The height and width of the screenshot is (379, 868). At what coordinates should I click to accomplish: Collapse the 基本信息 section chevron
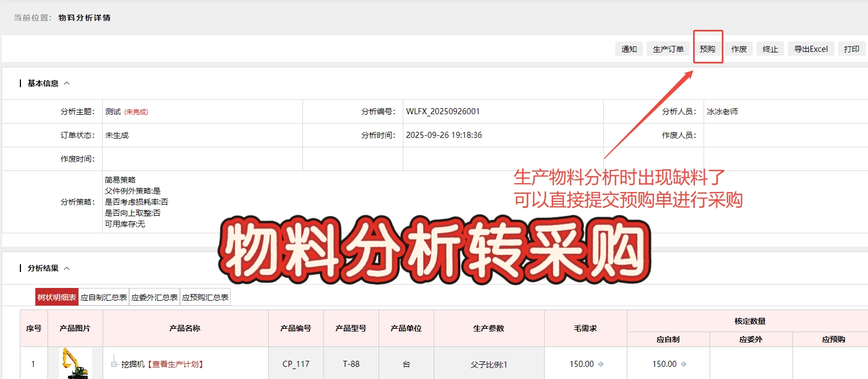click(67, 83)
